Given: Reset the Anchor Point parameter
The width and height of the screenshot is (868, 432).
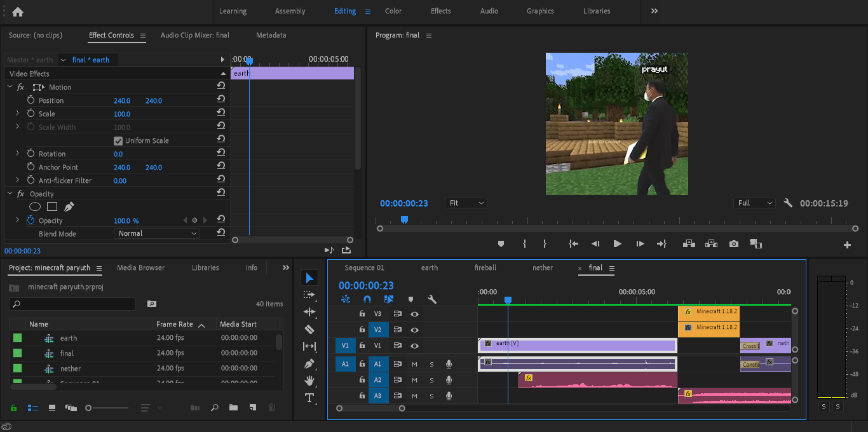Looking at the screenshot, I should coord(221,167).
